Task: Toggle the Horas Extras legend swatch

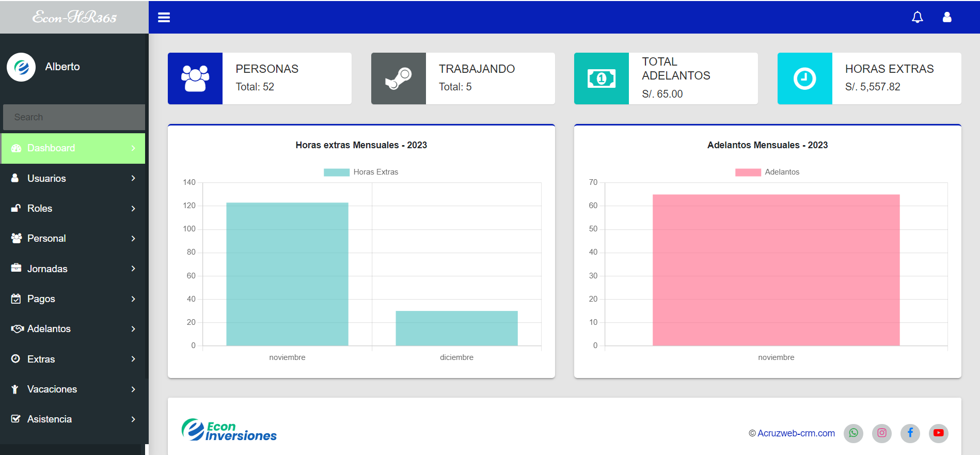Action: click(337, 172)
